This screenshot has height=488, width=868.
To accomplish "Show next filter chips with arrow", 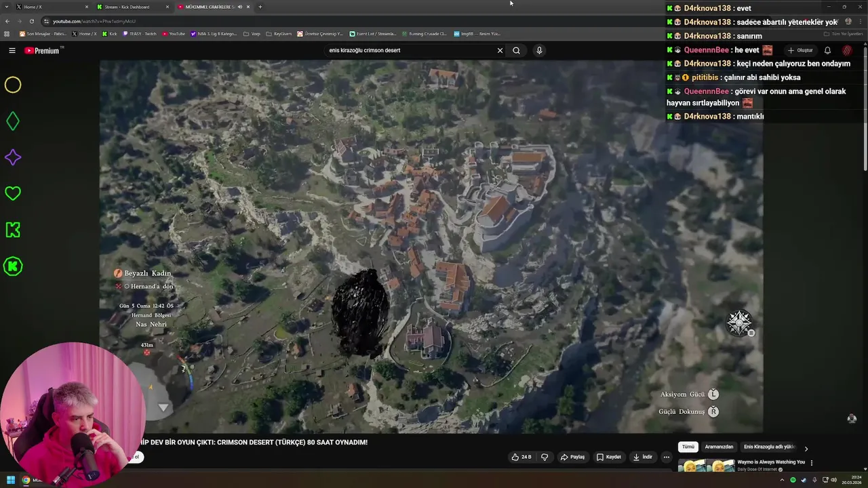I will (x=806, y=448).
